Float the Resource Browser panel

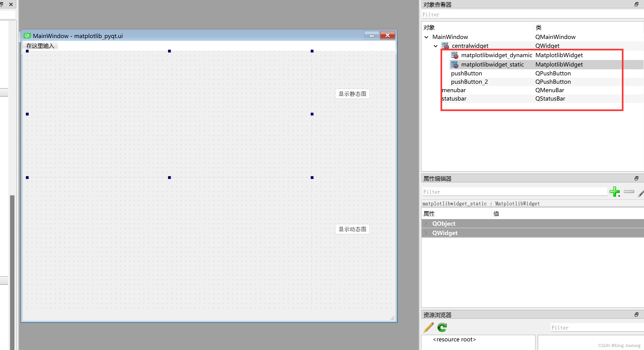click(x=636, y=315)
